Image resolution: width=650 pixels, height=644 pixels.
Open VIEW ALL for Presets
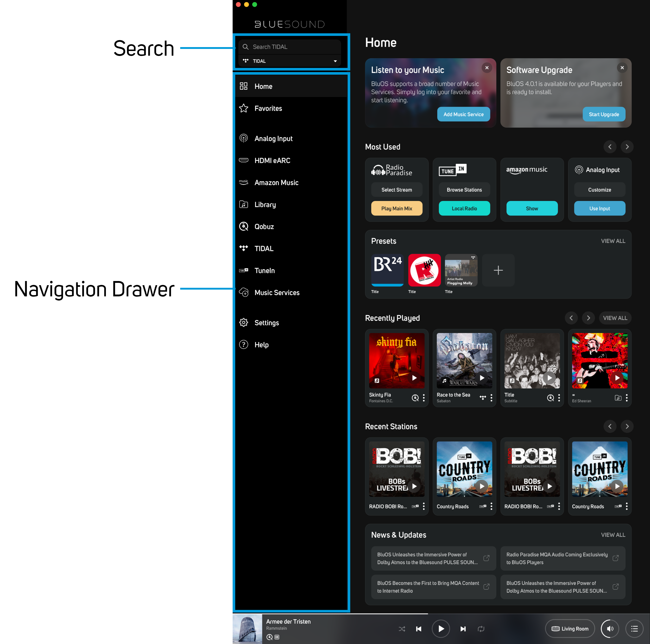(x=613, y=241)
